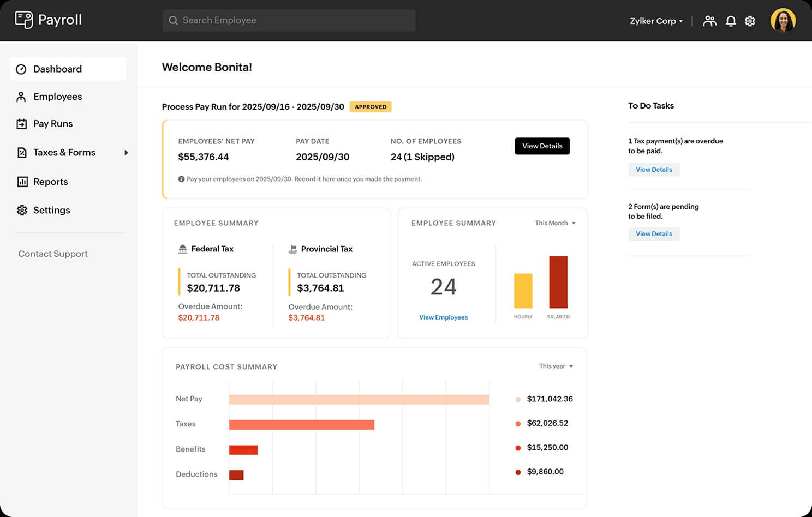Click the Search Employee input field
This screenshot has height=517, width=812.
[289, 20]
